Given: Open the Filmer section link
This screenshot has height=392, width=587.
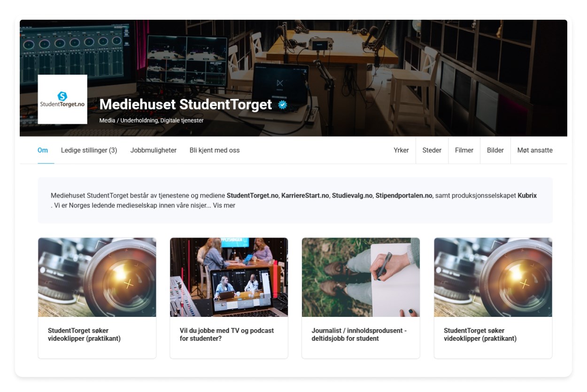Looking at the screenshot, I should [x=464, y=150].
